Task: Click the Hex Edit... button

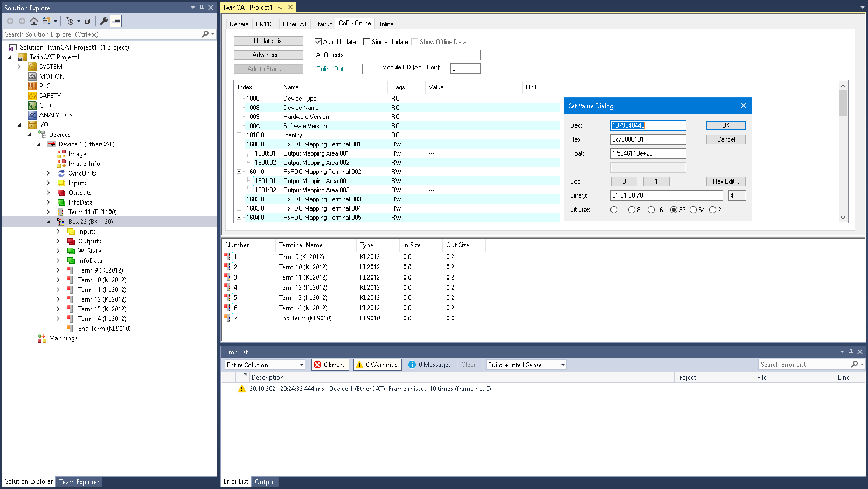Action: pyautogui.click(x=726, y=181)
